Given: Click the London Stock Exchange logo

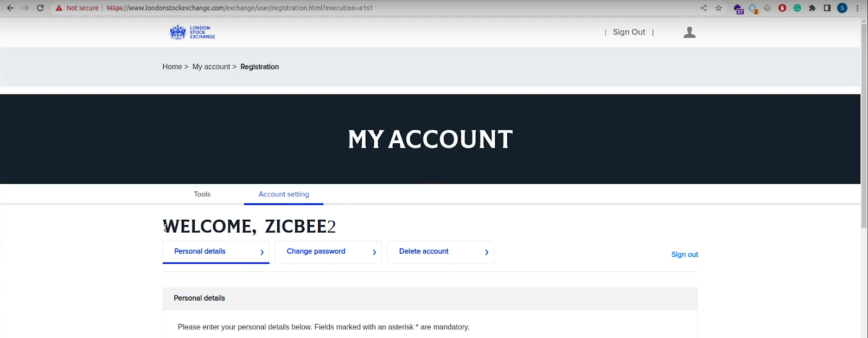Looking at the screenshot, I should [x=192, y=33].
